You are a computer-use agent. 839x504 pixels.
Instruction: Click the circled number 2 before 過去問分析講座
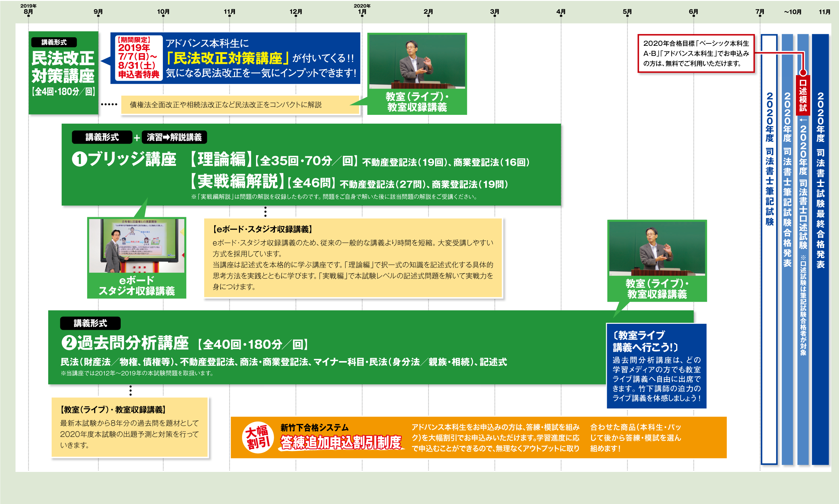69,343
